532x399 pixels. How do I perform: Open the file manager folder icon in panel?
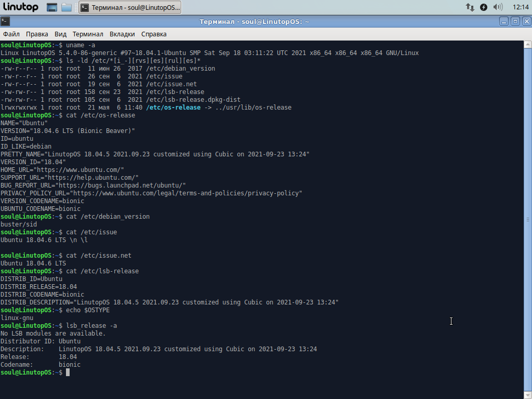[66, 7]
